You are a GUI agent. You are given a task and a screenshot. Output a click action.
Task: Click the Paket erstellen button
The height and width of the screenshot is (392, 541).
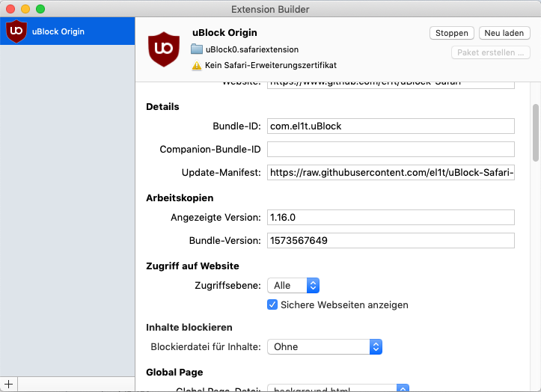[x=491, y=52]
